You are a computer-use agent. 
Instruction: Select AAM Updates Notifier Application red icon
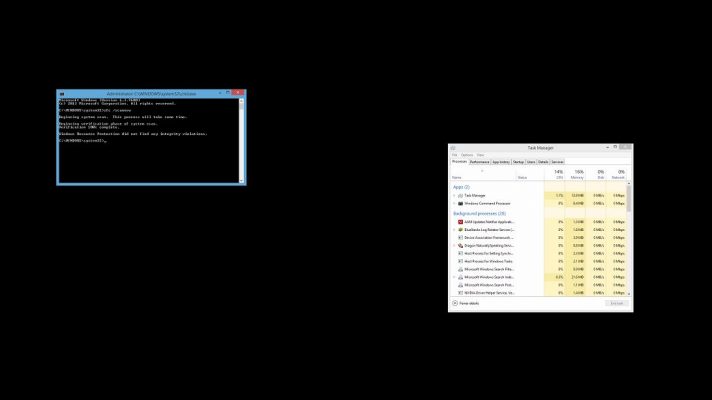[460, 222]
